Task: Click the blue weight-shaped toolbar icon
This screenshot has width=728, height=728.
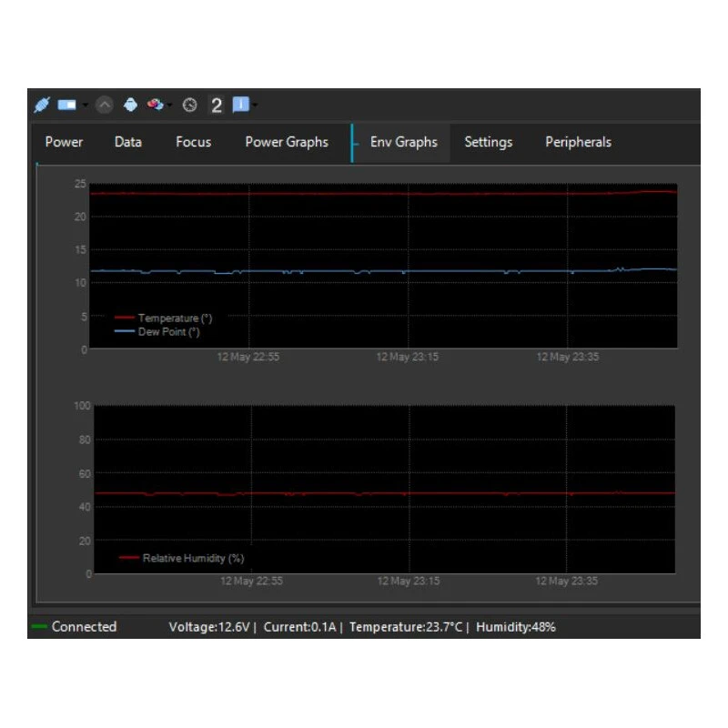Action: 130,105
